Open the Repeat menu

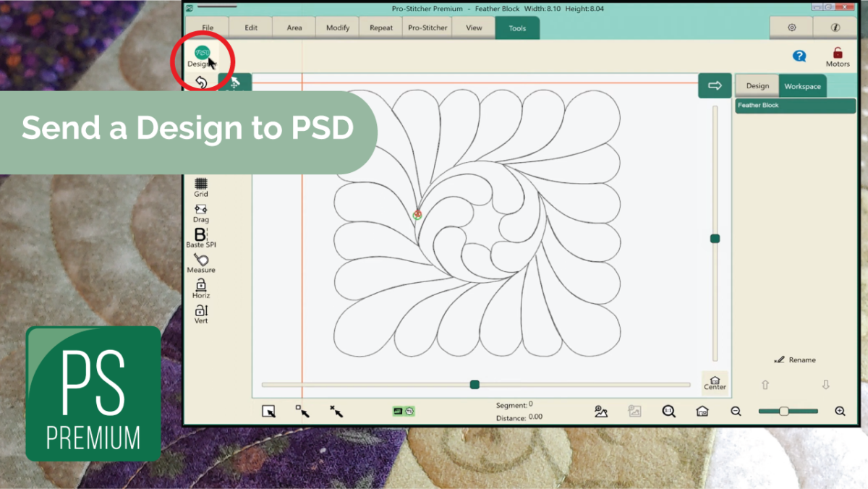pos(380,27)
